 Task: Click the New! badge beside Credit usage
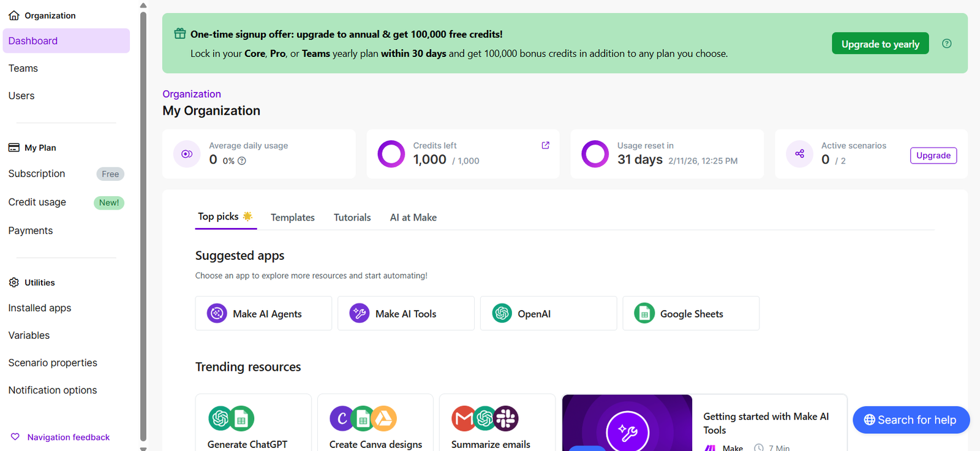(x=109, y=203)
